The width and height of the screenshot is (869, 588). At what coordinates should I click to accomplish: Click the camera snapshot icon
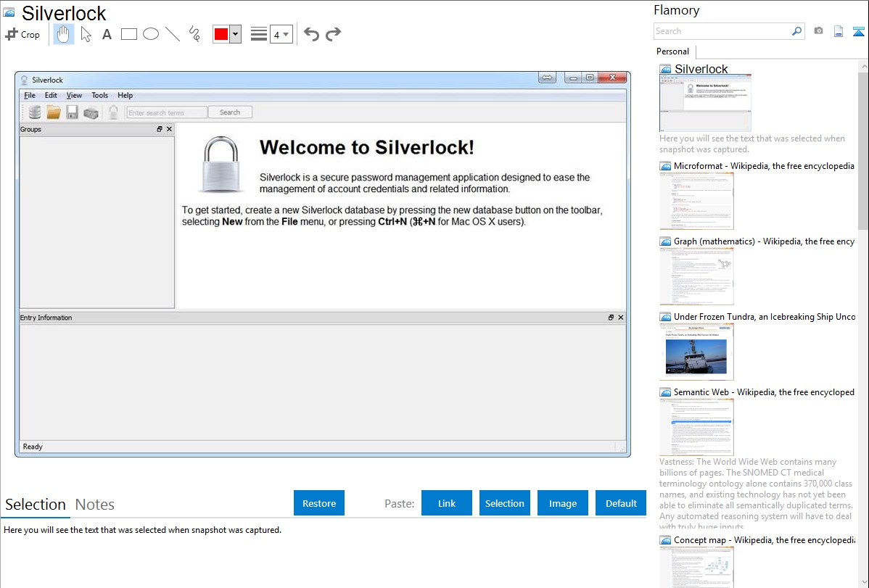tap(818, 31)
